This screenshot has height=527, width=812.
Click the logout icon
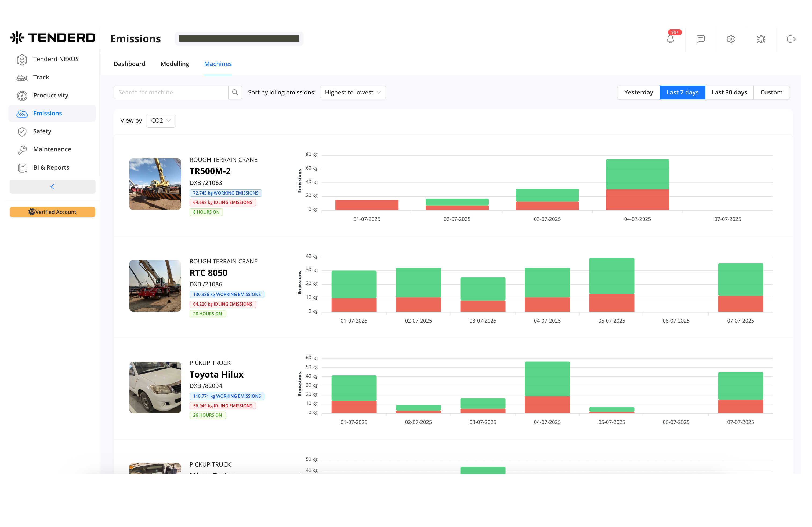pos(791,39)
